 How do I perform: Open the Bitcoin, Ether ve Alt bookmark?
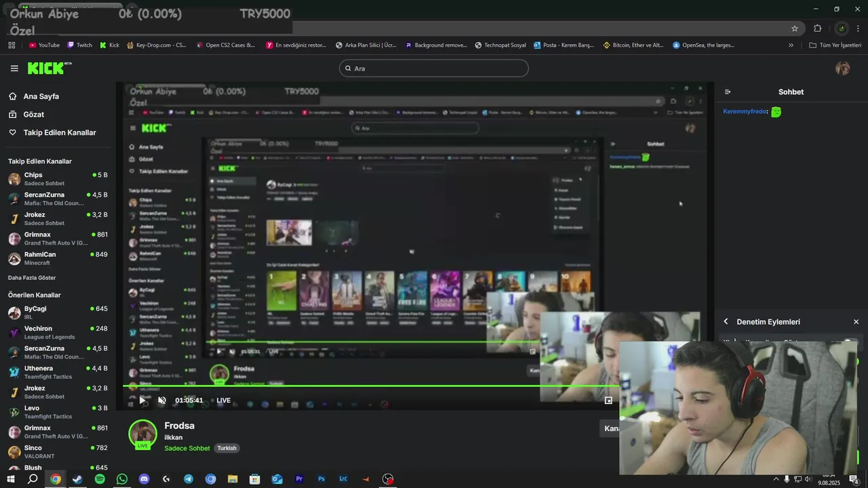[x=633, y=45]
